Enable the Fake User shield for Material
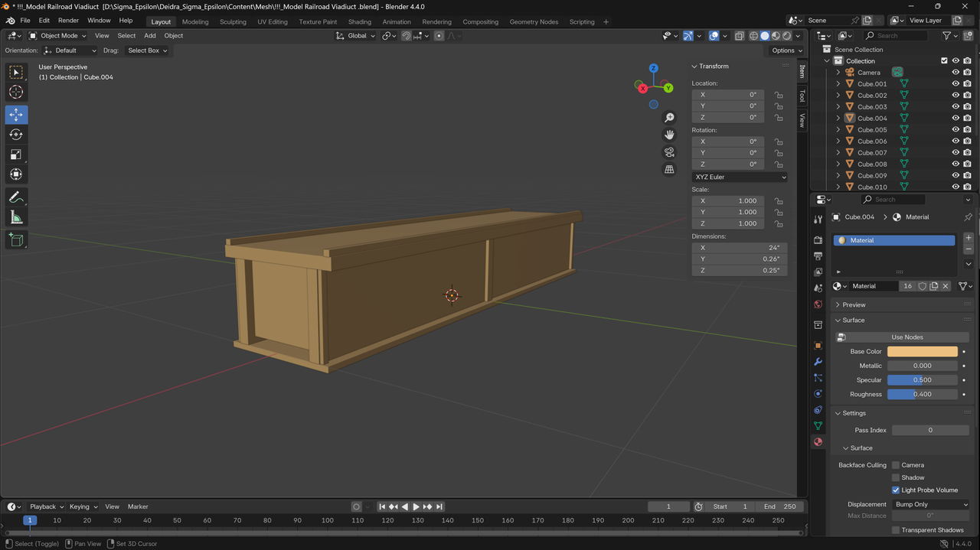Image resolution: width=980 pixels, height=550 pixels. coord(923,286)
